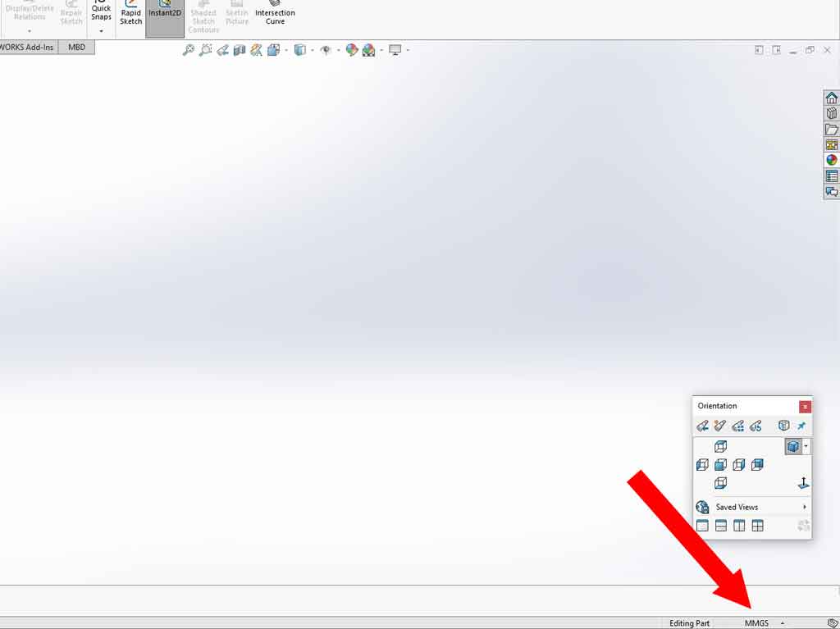Open the SOLIDWORKS Forum pane
This screenshot has height=629, width=840.
tap(832, 191)
